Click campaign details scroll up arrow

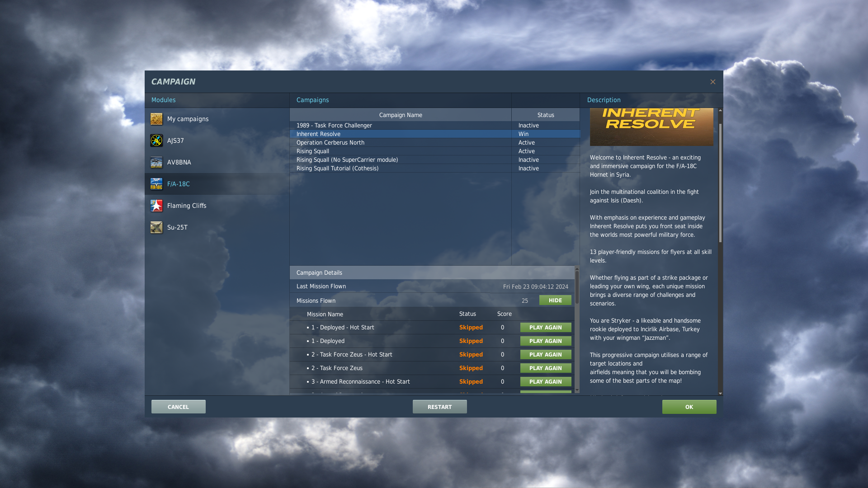(x=577, y=269)
